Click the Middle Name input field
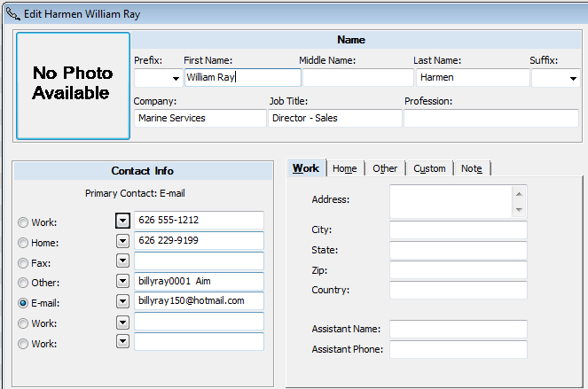Screen dimensions: 588x389 tap(358, 78)
